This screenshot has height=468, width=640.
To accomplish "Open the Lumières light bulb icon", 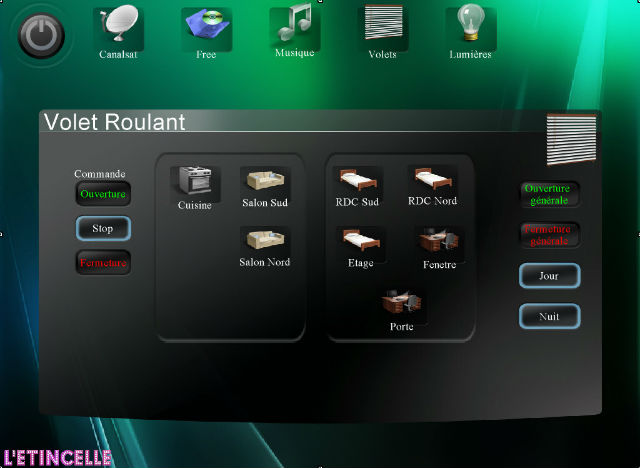I will 470,27.
